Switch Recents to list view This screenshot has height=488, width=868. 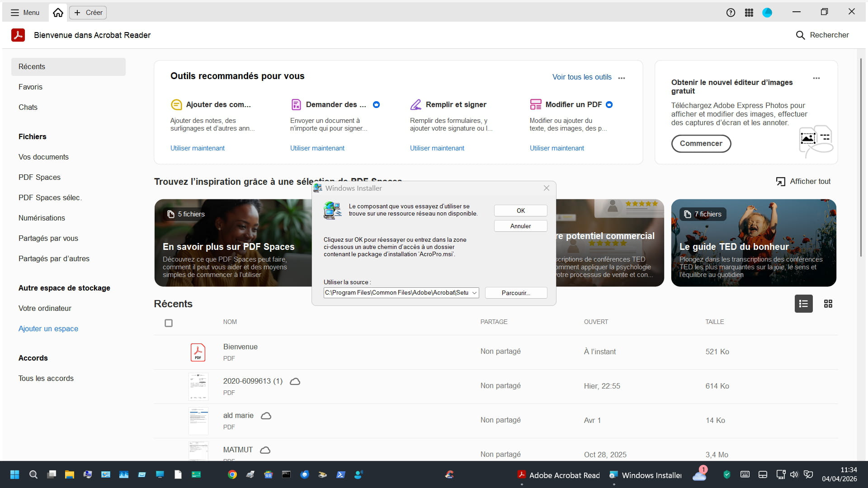(x=803, y=304)
